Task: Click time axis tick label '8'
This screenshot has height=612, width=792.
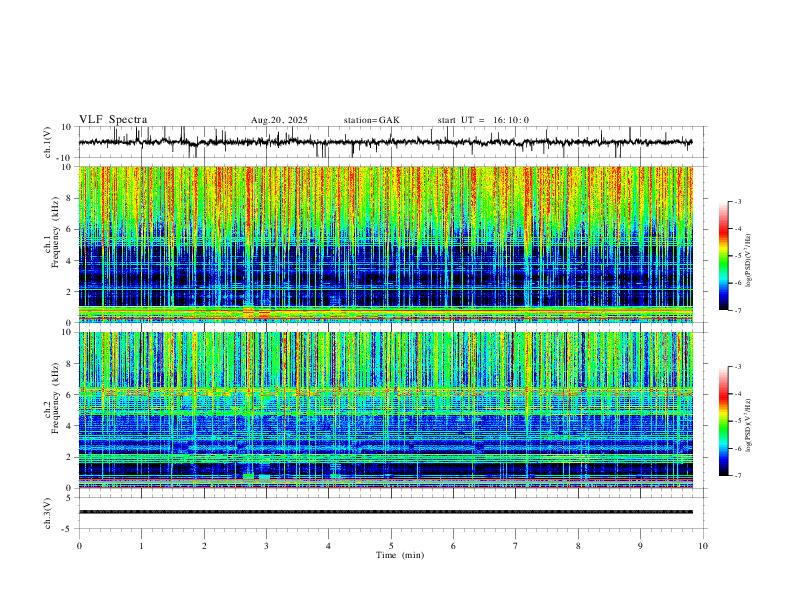Action: (578, 546)
